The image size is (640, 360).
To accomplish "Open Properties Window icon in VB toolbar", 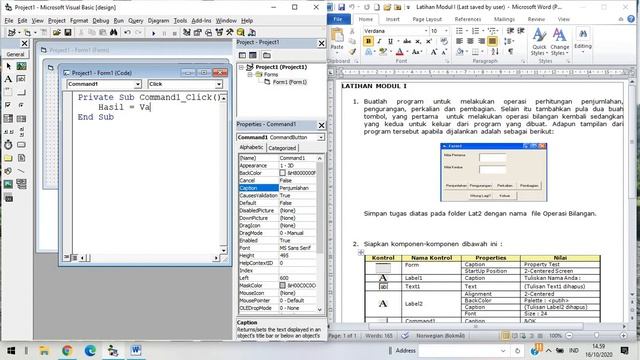I will [x=198, y=32].
